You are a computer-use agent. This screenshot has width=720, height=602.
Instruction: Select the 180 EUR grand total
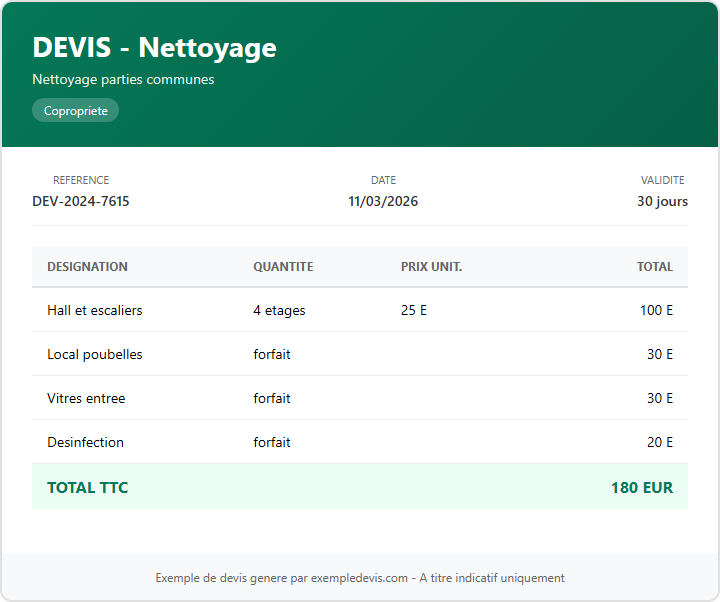(641, 488)
